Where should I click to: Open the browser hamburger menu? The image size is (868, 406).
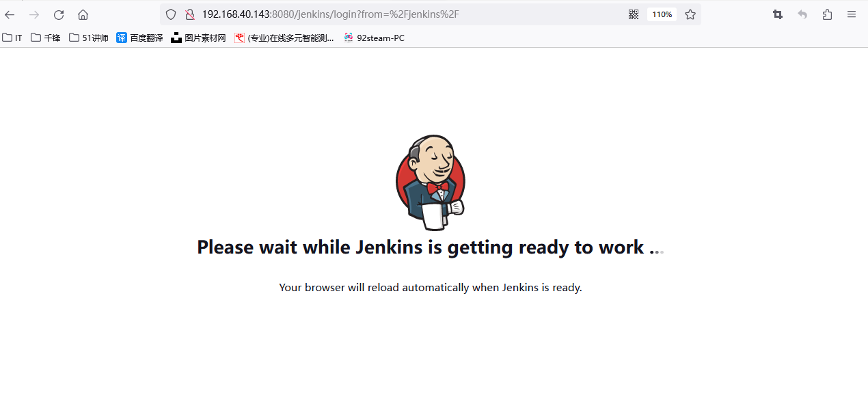[x=852, y=14]
